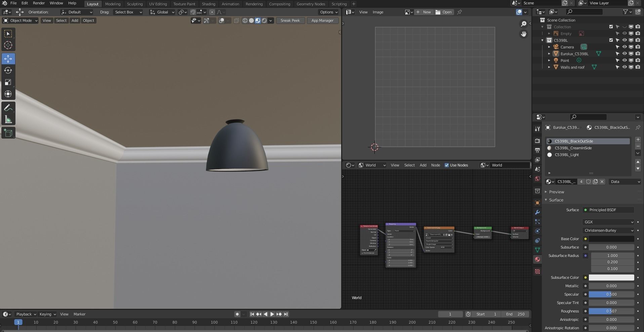Open the Texture properties tab
This screenshot has height=332, width=644.
tap(537, 271)
